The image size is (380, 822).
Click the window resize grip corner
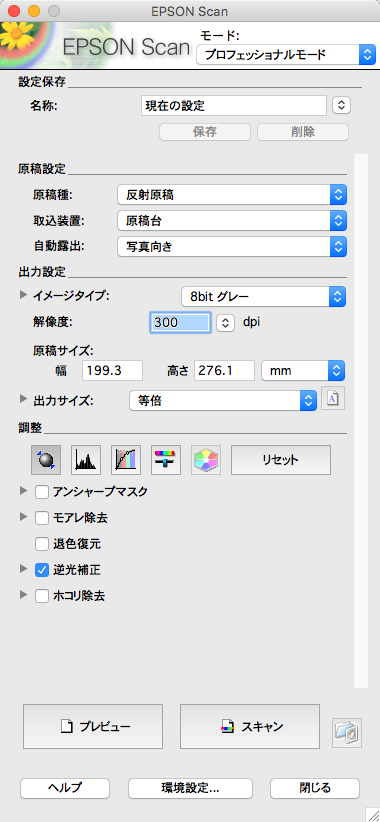[373, 815]
